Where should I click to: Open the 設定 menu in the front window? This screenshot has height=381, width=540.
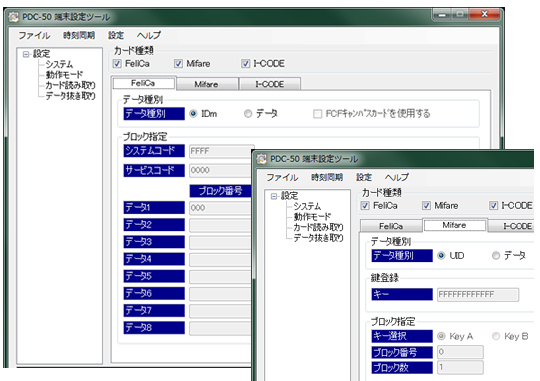364,177
